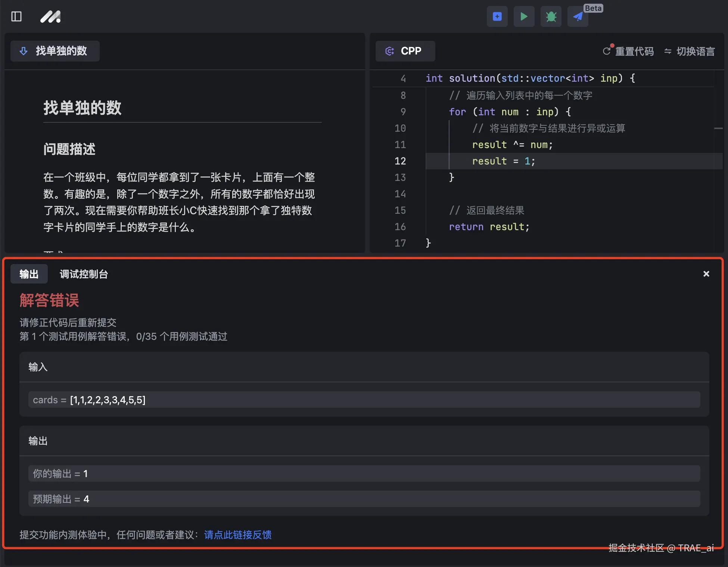
Task: Close the output result panel
Action: point(706,274)
